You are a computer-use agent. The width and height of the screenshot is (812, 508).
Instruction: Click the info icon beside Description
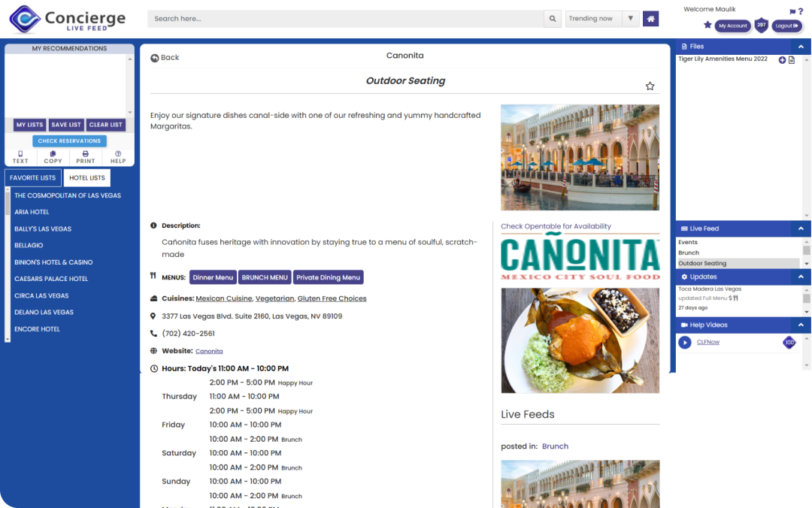pos(153,225)
